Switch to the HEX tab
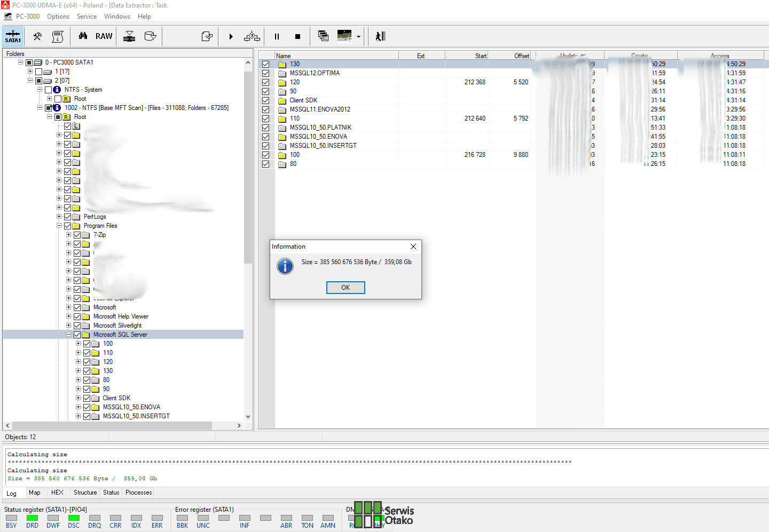Screen dimensions: 769x532 pos(57,493)
